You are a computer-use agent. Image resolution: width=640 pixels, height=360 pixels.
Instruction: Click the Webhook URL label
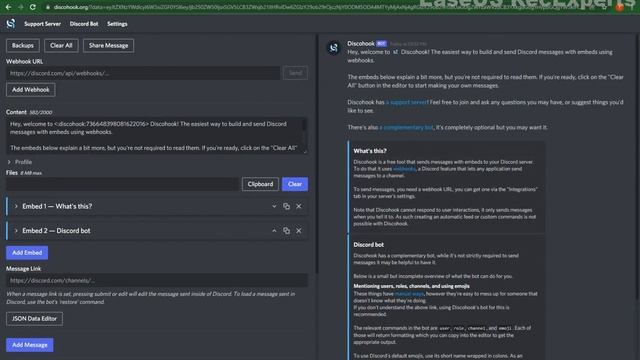coord(24,61)
